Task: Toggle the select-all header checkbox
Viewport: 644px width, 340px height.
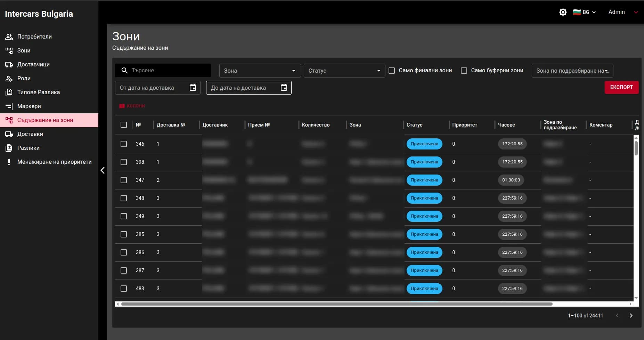Action: pyautogui.click(x=124, y=125)
